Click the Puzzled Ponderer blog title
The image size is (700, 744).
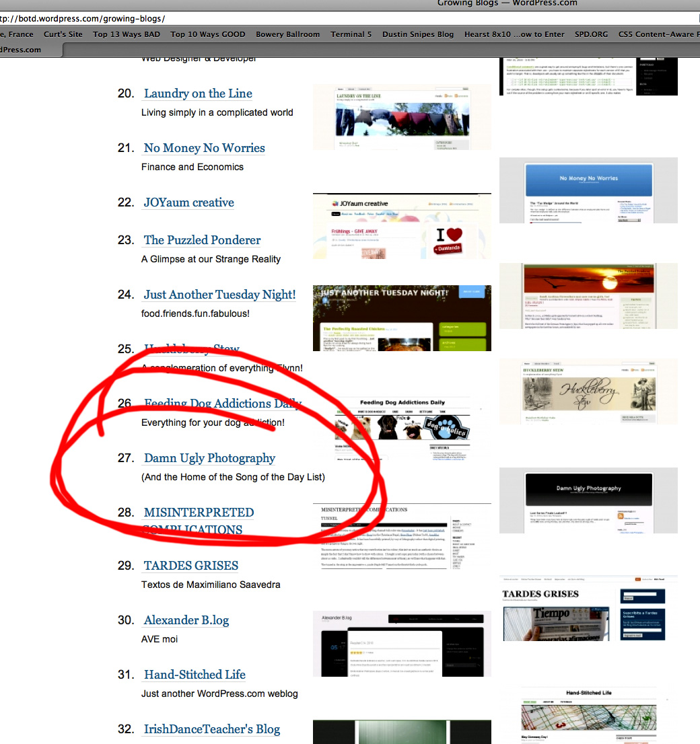point(202,241)
